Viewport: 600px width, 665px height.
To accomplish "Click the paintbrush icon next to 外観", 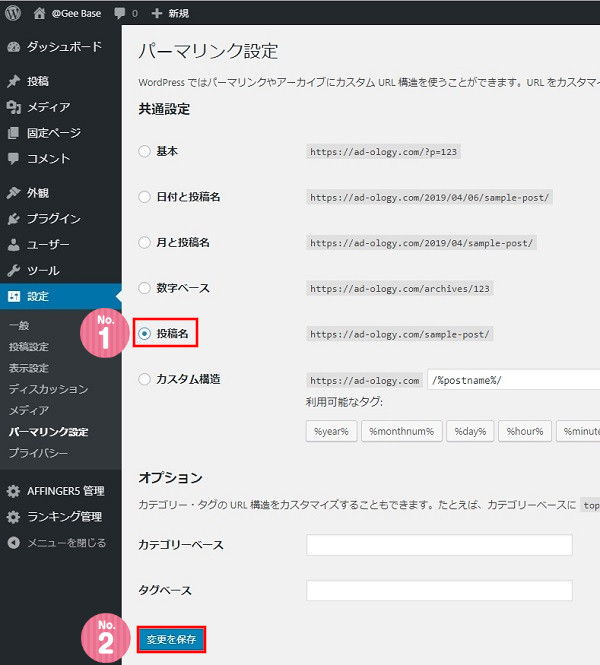I will point(14,193).
